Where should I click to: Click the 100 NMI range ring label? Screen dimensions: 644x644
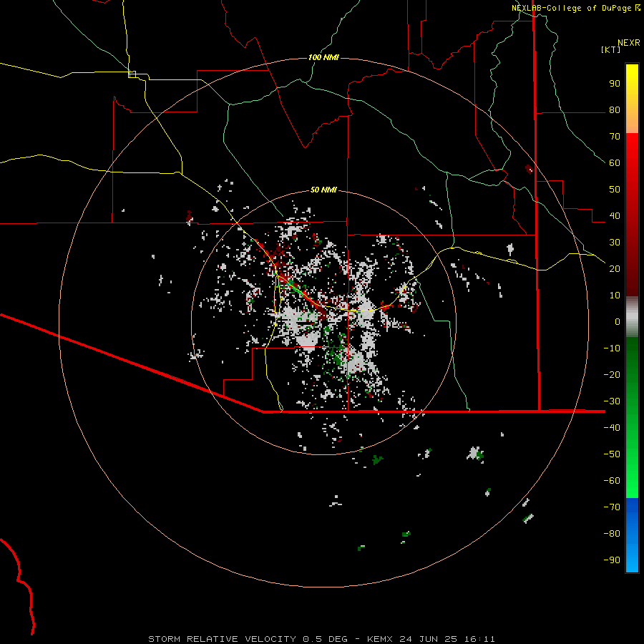(323, 57)
